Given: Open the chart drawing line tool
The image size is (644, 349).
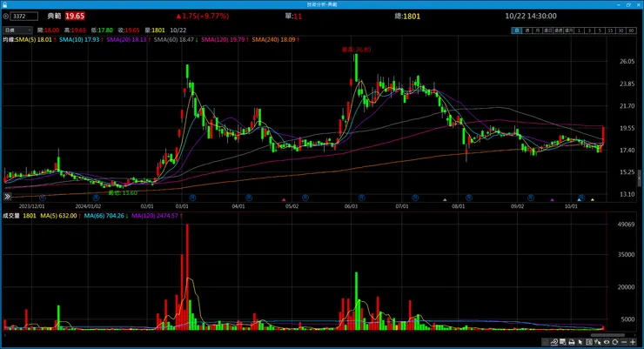Looking at the screenshot, I should pos(554,342).
